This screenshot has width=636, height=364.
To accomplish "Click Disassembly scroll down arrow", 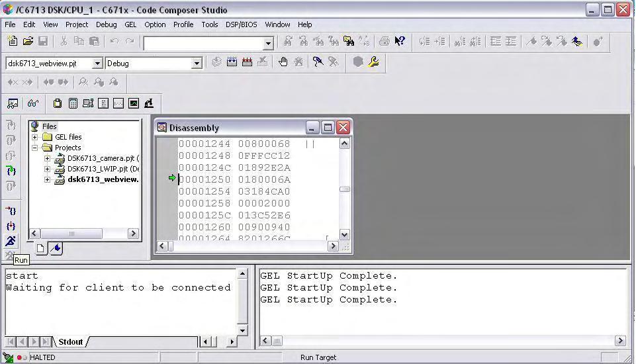I will pyautogui.click(x=345, y=234).
